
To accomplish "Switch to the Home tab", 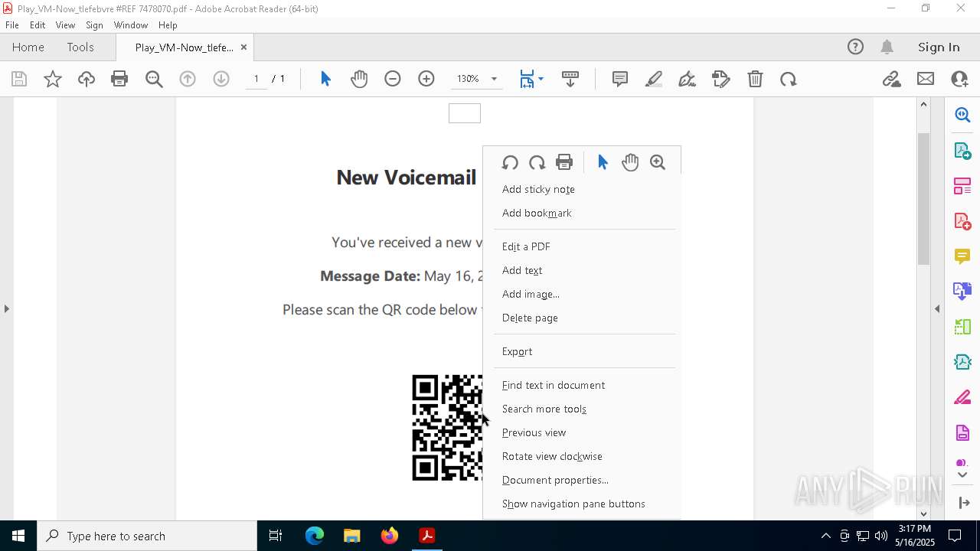I will pos(28,47).
